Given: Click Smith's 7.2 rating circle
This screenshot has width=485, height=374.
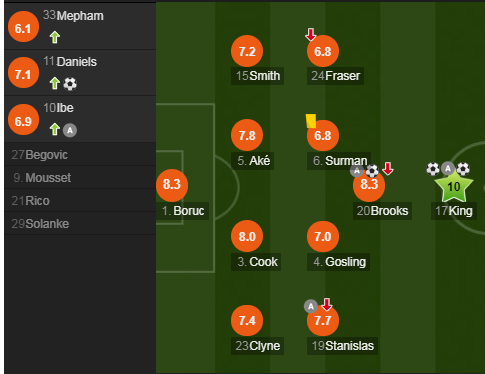Looking at the screenshot, I should pyautogui.click(x=247, y=51).
